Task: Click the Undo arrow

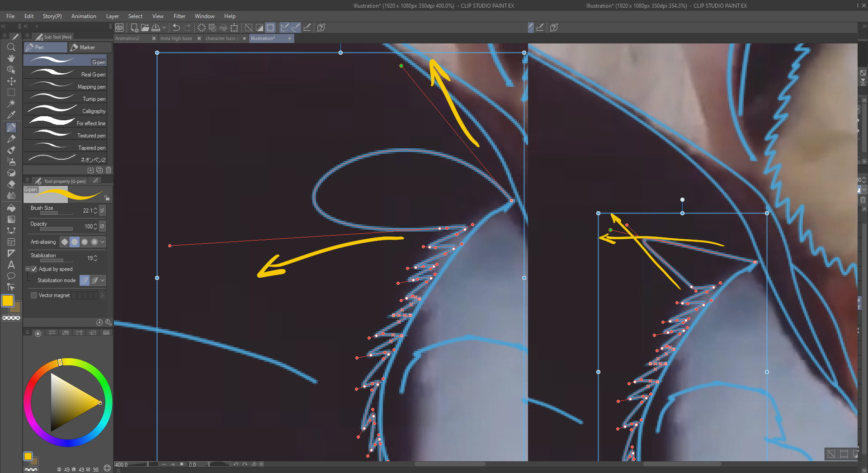Action: [176, 28]
